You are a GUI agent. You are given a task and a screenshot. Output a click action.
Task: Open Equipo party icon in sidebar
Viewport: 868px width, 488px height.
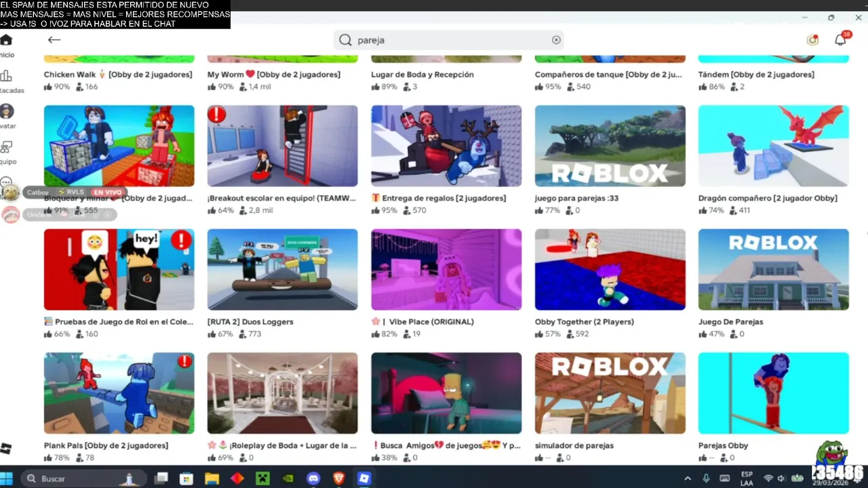pyautogui.click(x=6, y=147)
